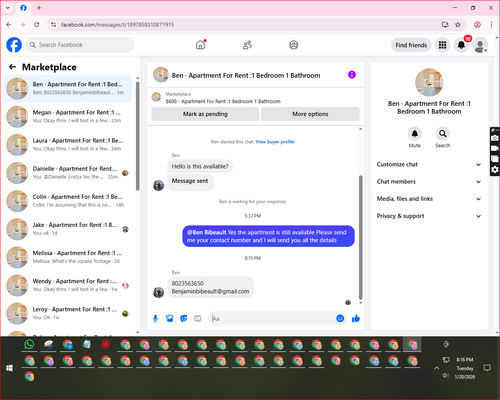Open Chrome's three-dot menu

pos(491,24)
